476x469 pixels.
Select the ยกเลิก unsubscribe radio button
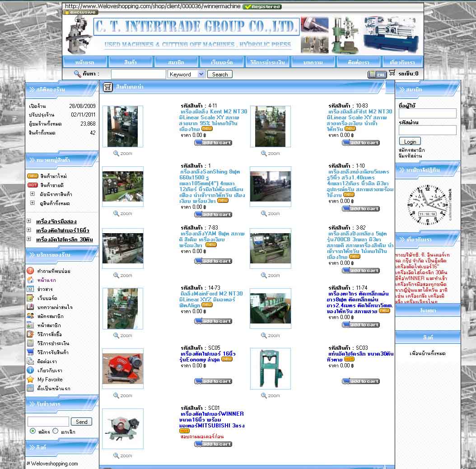pos(56,431)
